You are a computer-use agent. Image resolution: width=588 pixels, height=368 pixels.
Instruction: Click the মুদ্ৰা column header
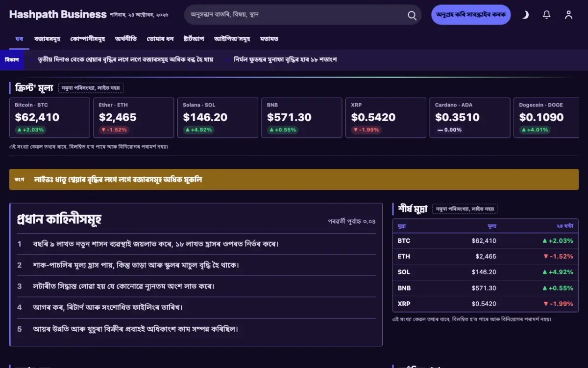[x=401, y=226]
